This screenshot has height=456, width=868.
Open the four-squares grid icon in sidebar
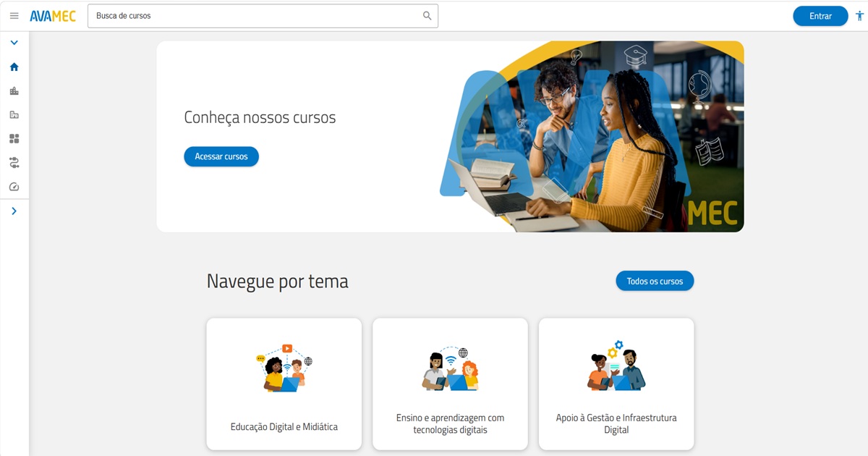pos(14,138)
